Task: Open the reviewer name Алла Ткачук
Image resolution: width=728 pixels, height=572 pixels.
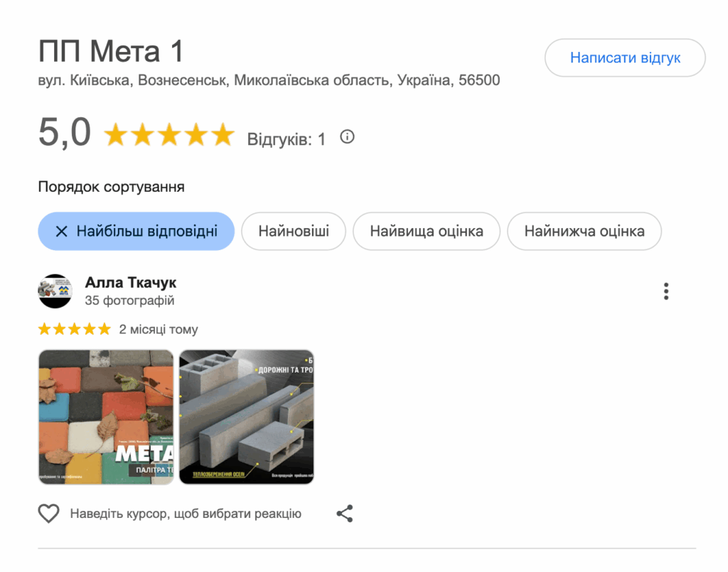Action: 131,282
